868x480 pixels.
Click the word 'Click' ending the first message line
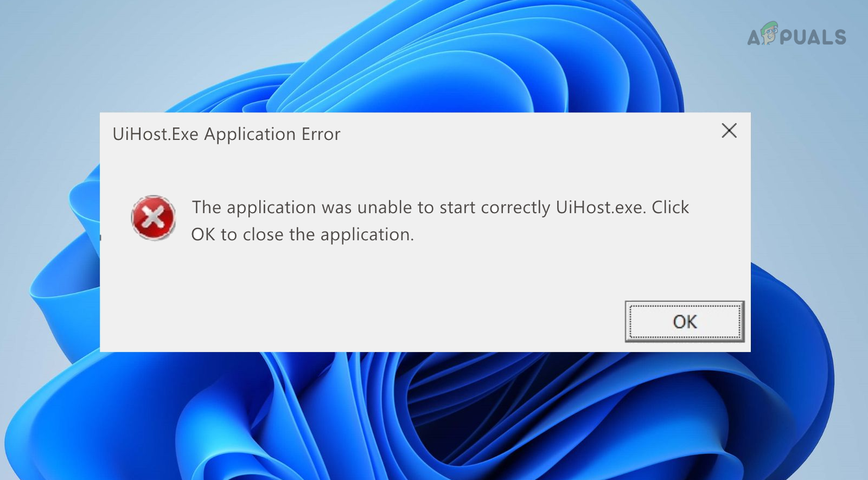pyautogui.click(x=670, y=207)
